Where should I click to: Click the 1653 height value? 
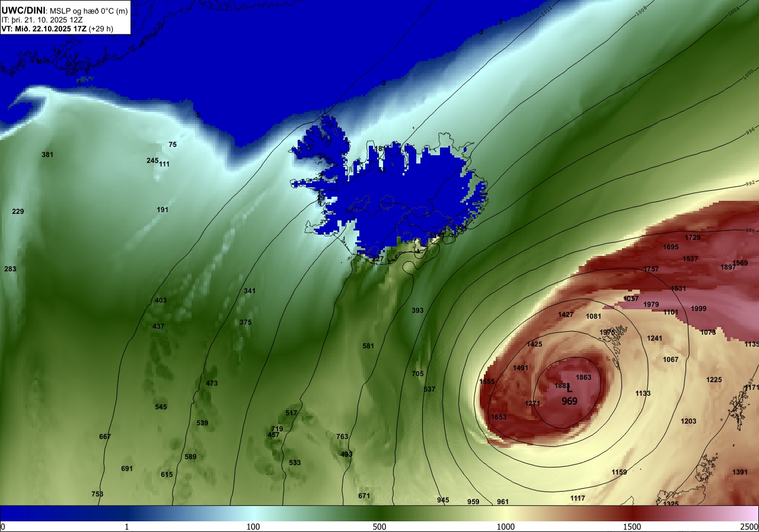499,417
